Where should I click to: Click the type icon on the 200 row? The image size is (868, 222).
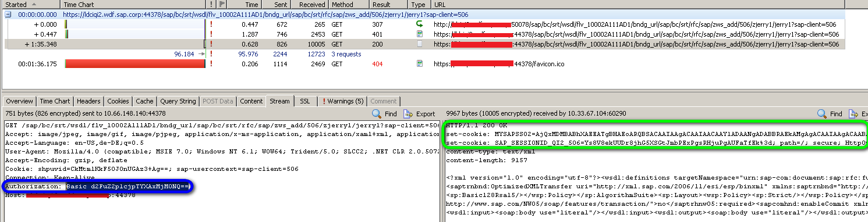(419, 44)
